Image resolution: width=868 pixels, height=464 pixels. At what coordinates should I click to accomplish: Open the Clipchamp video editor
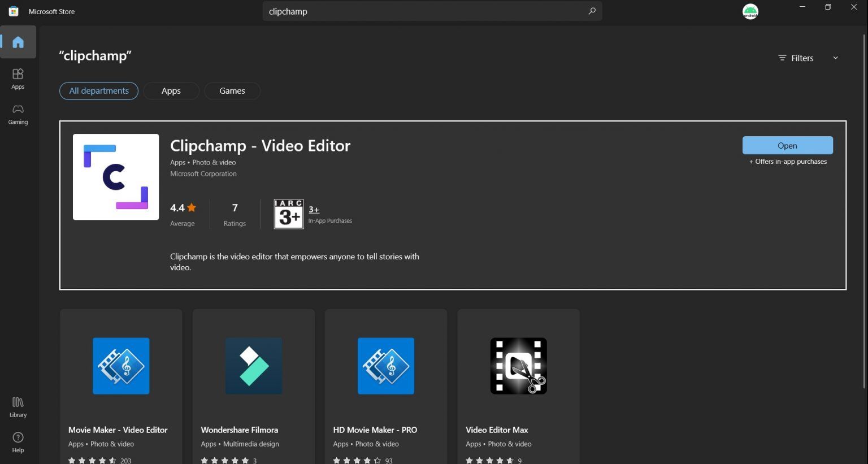tap(787, 145)
